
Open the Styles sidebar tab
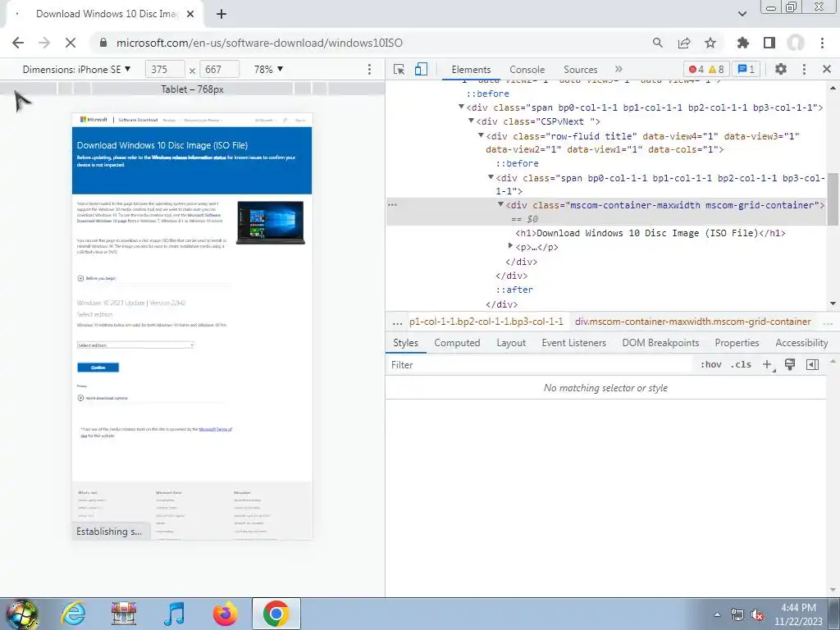click(405, 343)
